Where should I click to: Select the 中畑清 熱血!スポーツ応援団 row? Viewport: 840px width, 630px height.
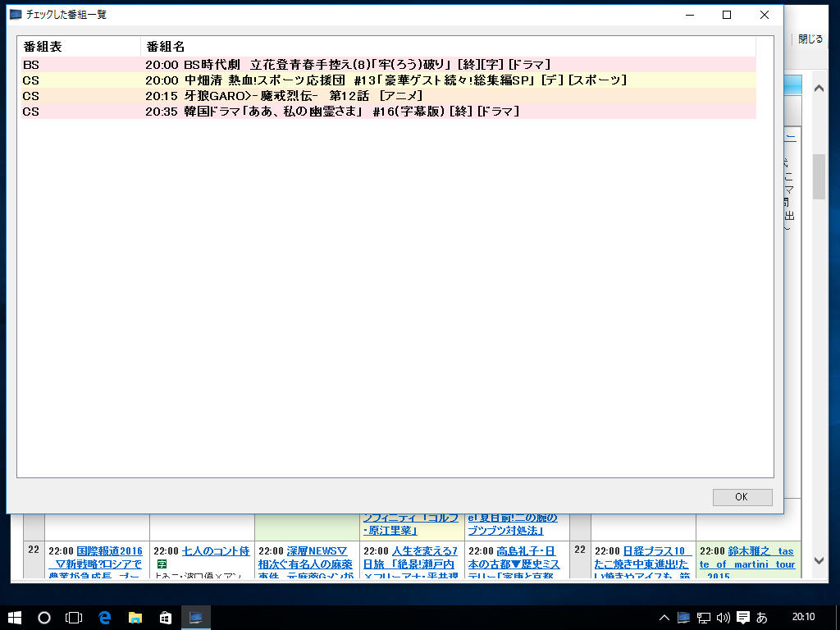tap(388, 80)
